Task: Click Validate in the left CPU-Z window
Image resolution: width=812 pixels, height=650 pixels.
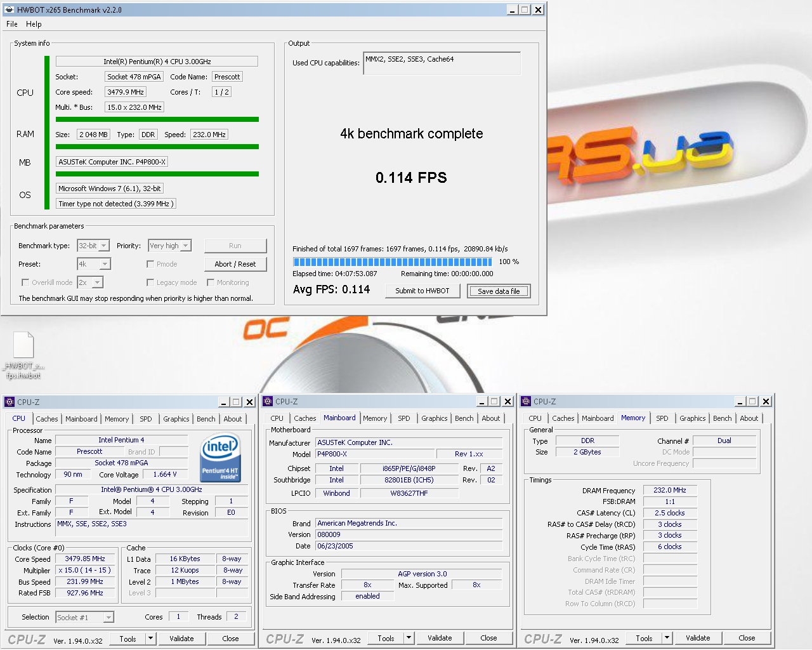Action: (181, 639)
